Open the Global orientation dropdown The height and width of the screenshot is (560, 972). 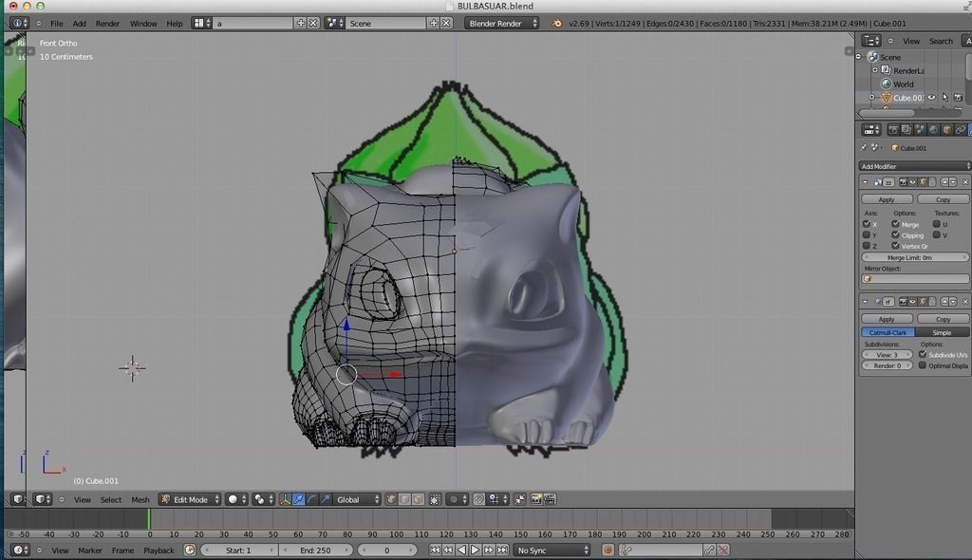(357, 499)
